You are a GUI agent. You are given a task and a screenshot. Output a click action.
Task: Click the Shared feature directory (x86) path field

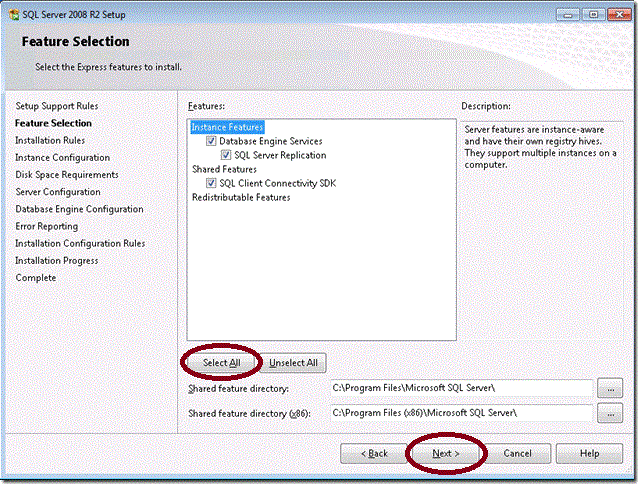[x=461, y=413]
